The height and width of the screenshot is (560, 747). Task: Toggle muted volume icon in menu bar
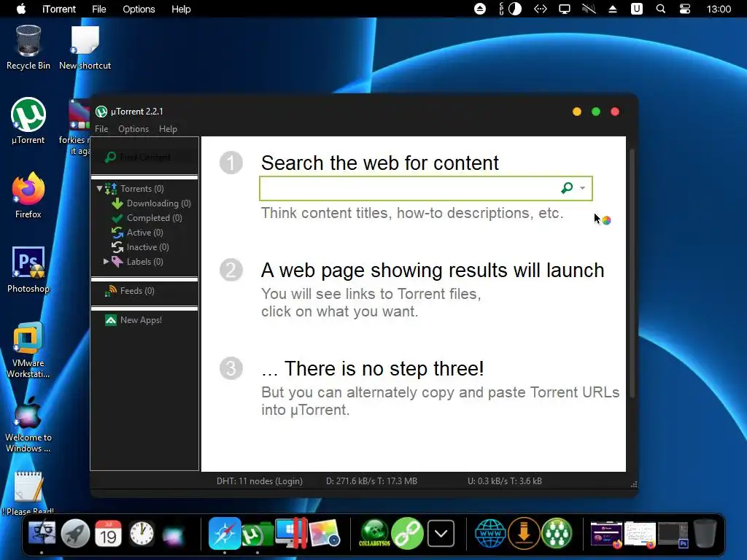(589, 9)
